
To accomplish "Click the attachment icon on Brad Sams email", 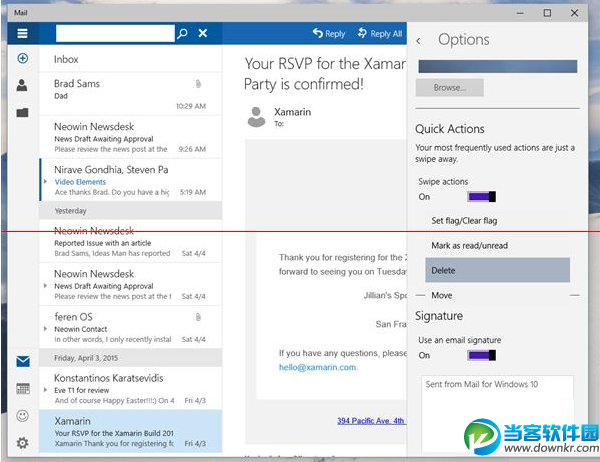I will 198,84.
